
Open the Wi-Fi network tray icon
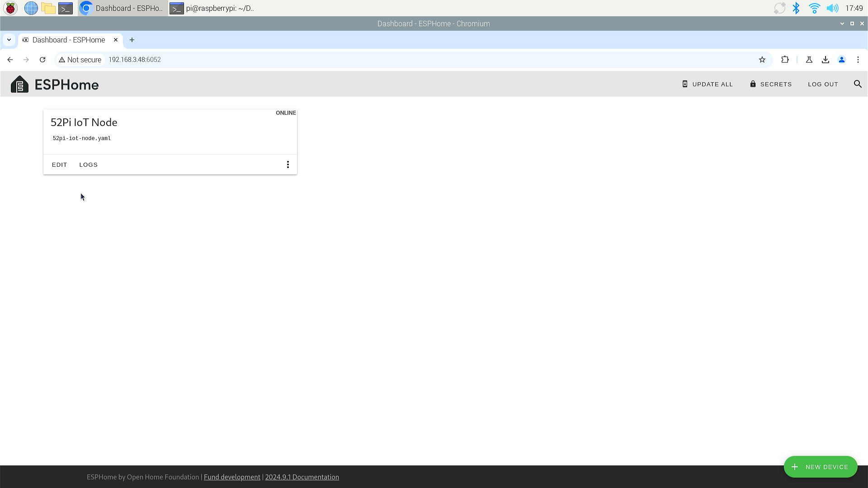814,8
